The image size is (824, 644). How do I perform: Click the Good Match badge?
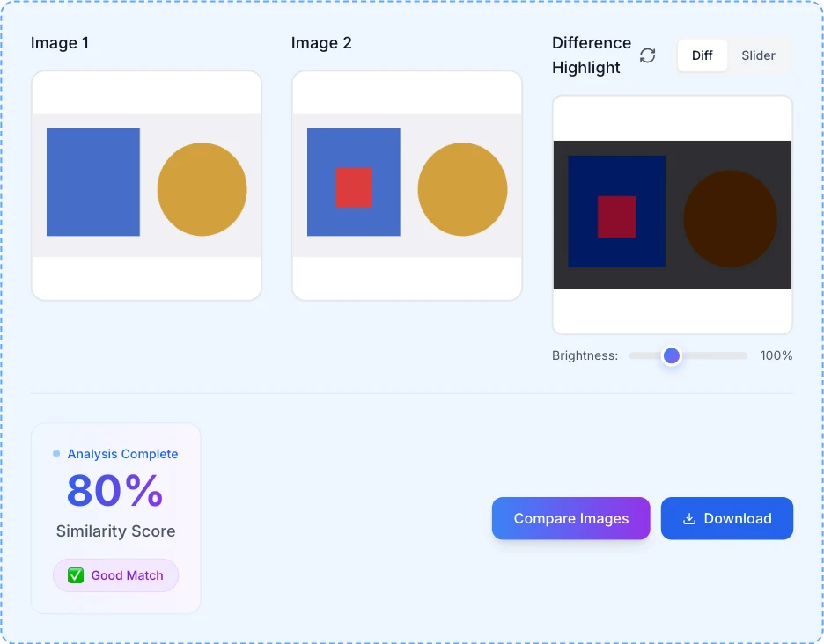(x=115, y=575)
